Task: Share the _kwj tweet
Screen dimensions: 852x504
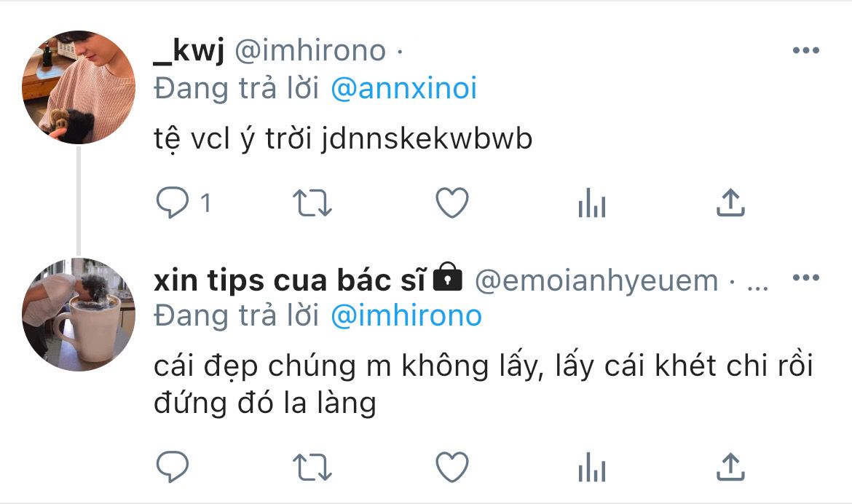Action: pyautogui.click(x=730, y=202)
